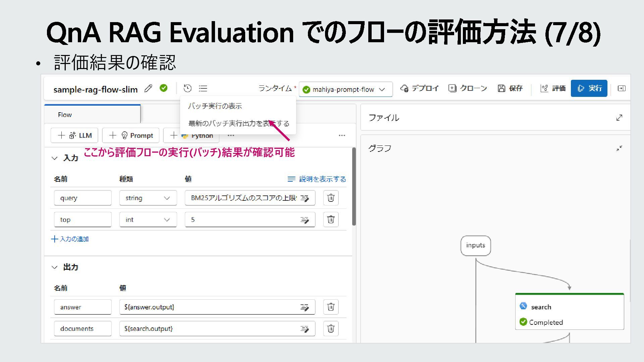The image size is (644, 362).
Task: Select バッチ実行の表示 menu item
Action: coord(215,106)
